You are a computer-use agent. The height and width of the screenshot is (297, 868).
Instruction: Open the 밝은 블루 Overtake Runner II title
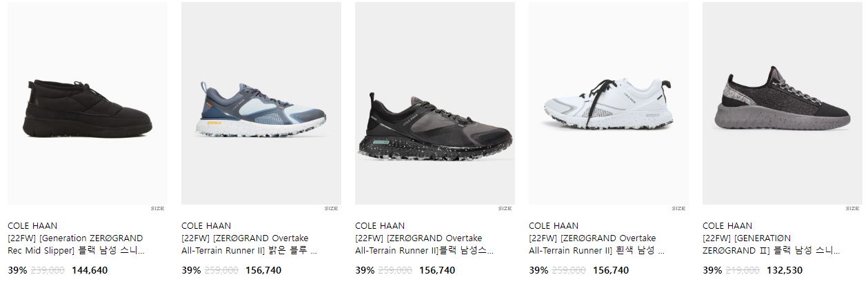pyautogui.click(x=250, y=245)
